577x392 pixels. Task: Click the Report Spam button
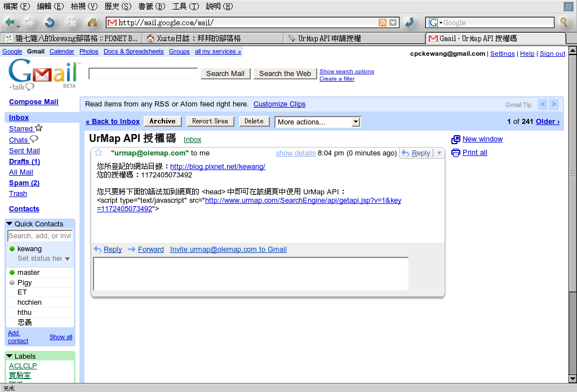click(x=210, y=121)
